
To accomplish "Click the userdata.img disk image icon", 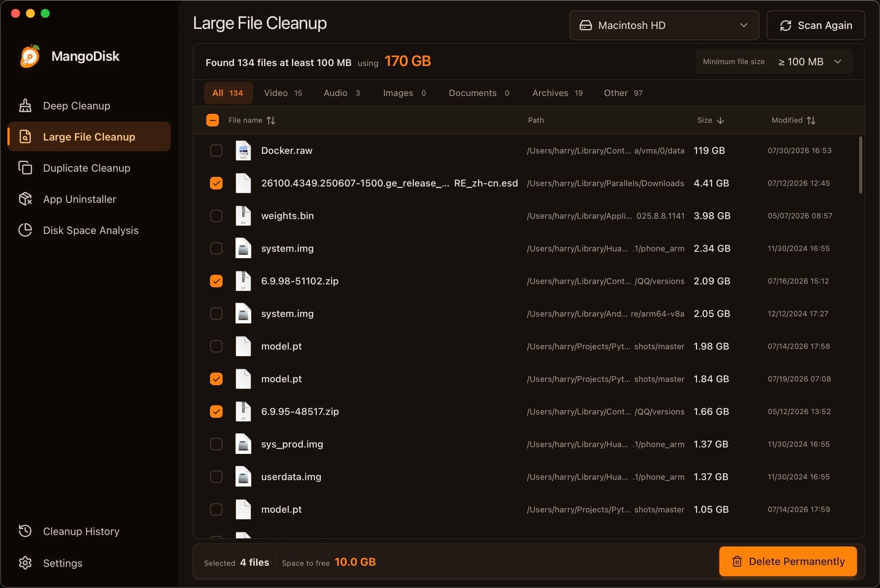I will point(243,477).
